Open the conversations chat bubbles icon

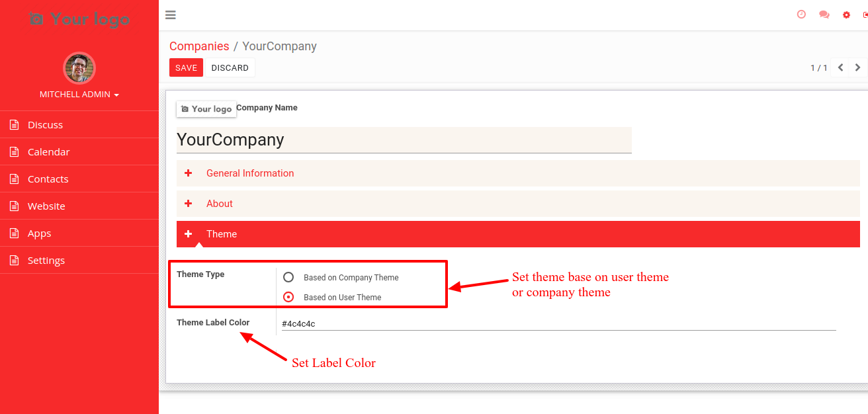pos(824,15)
